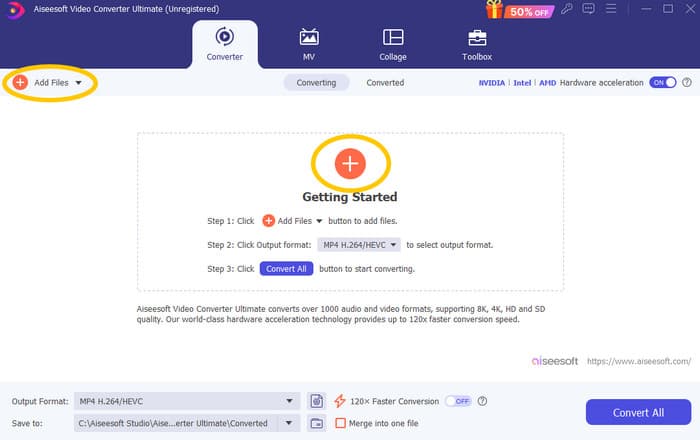Open the Converter tab
The image size is (700, 440).
coord(225,44)
